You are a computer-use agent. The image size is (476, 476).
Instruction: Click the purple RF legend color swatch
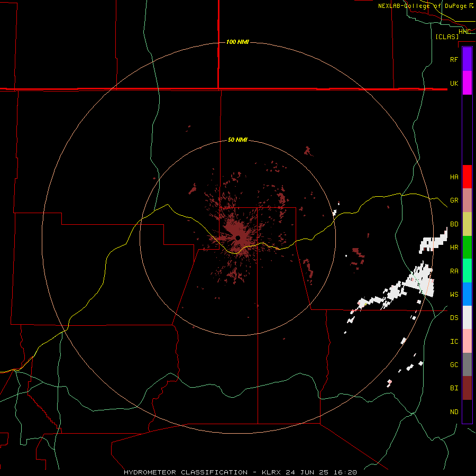(467, 59)
